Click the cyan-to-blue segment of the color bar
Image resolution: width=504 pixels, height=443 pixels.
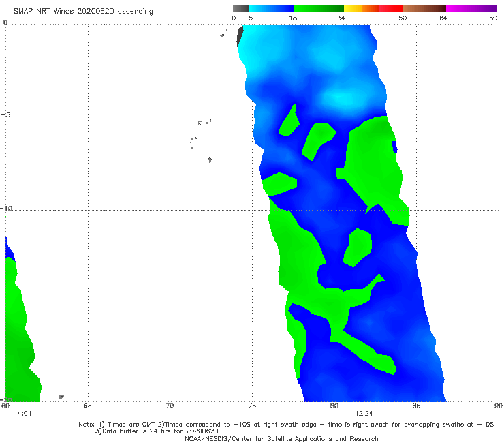click(272, 8)
